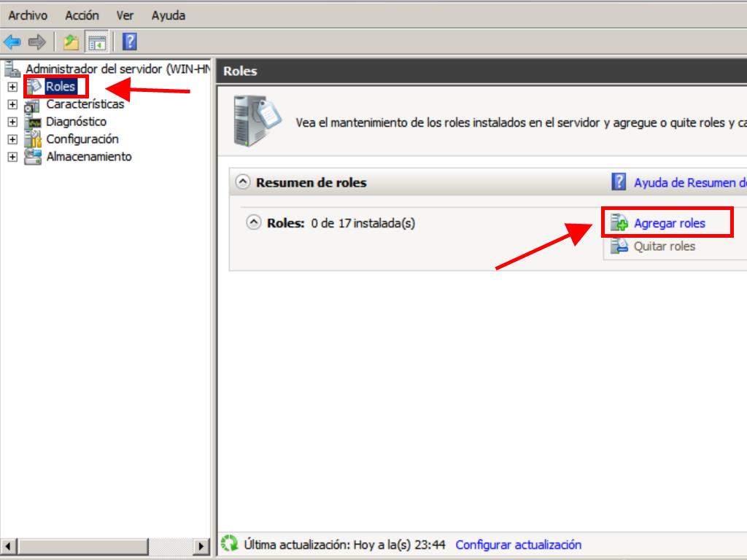Open the Configurar actualización link
The image size is (747, 560).
coord(518,545)
